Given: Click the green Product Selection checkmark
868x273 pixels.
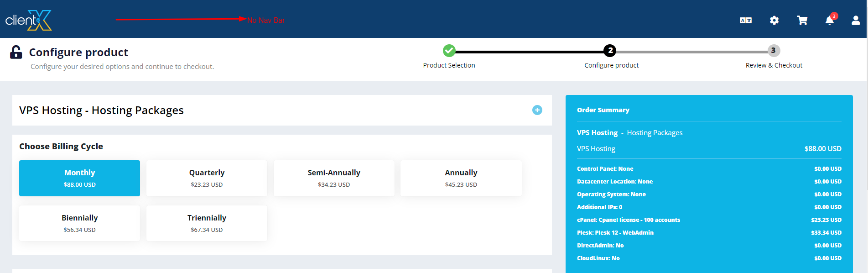Looking at the screenshot, I should (x=449, y=51).
